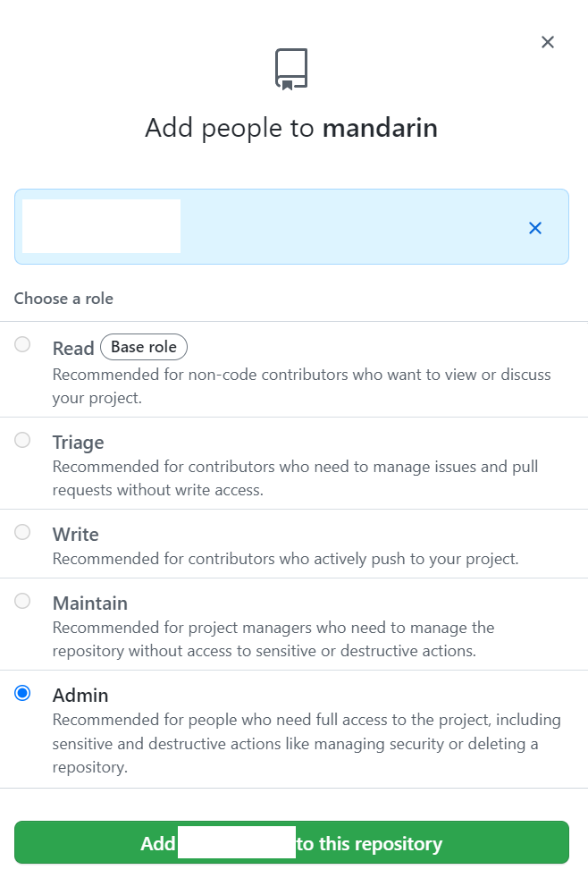This screenshot has height=878, width=588.
Task: Select the Triage role radio button
Action: (22, 440)
